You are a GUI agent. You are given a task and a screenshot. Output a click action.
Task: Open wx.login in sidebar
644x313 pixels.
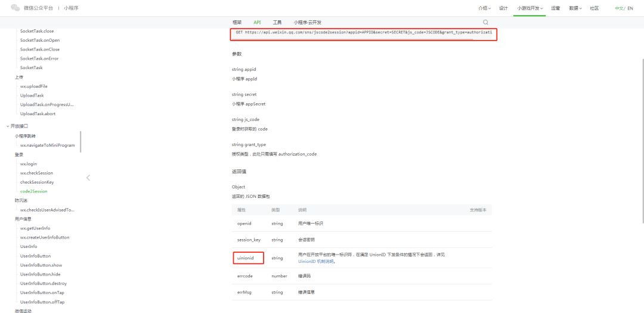pos(29,164)
